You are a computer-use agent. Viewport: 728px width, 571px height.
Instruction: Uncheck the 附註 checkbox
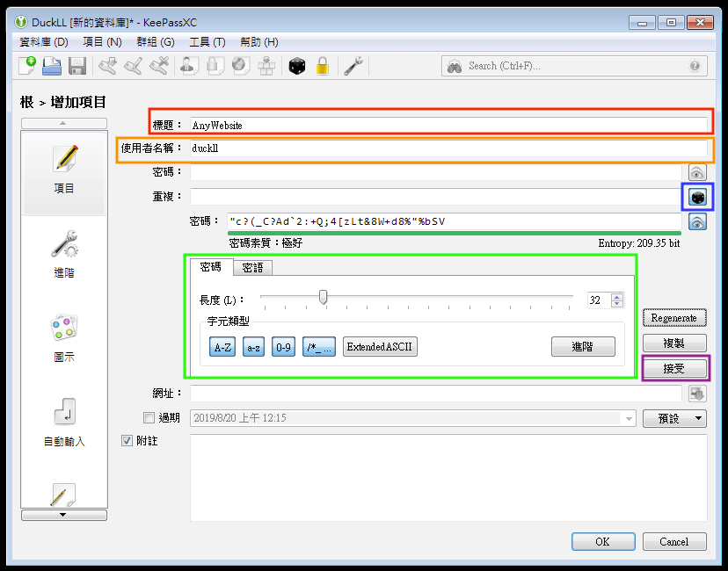coord(127,441)
